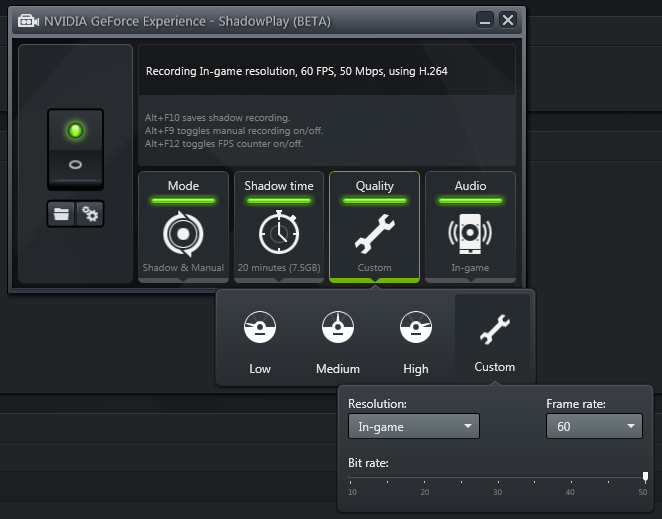The image size is (662, 519).
Task: Click the 'In-game' audio label
Action: coord(470,268)
